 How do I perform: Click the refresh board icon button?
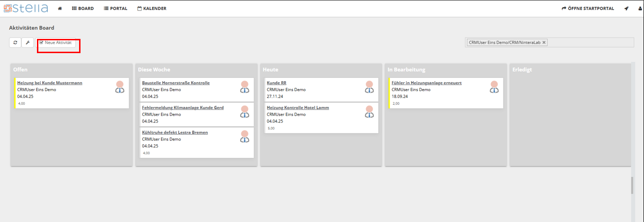coord(15,43)
